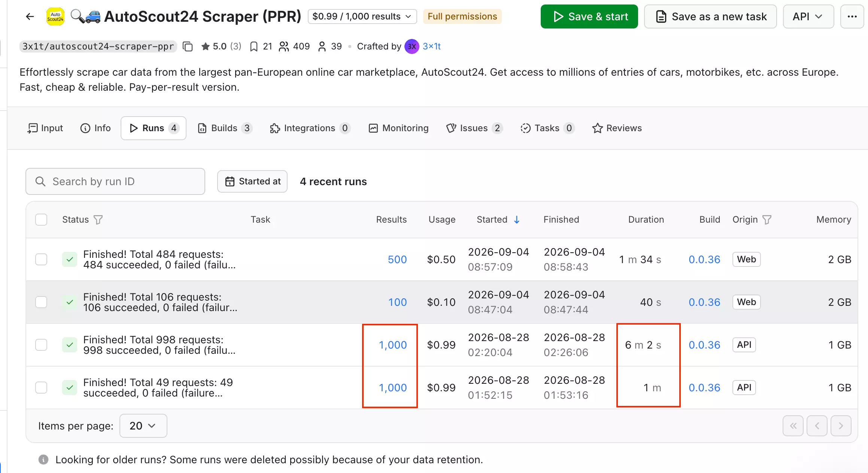Focus the Search by run ID field
Screen dimensions: 868x473
115,181
